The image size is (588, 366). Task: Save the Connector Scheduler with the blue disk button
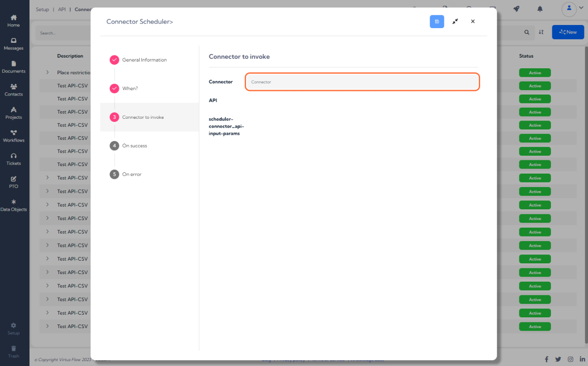[437, 21]
